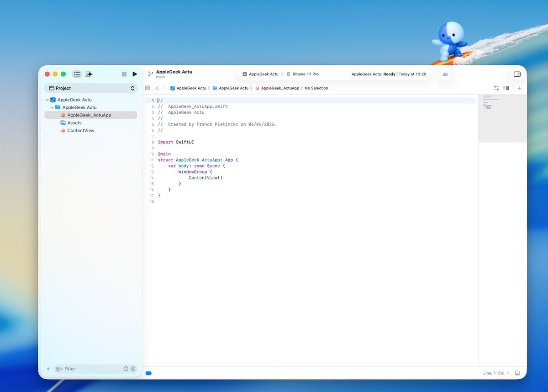Open Xcode Cloud status button

[445, 74]
